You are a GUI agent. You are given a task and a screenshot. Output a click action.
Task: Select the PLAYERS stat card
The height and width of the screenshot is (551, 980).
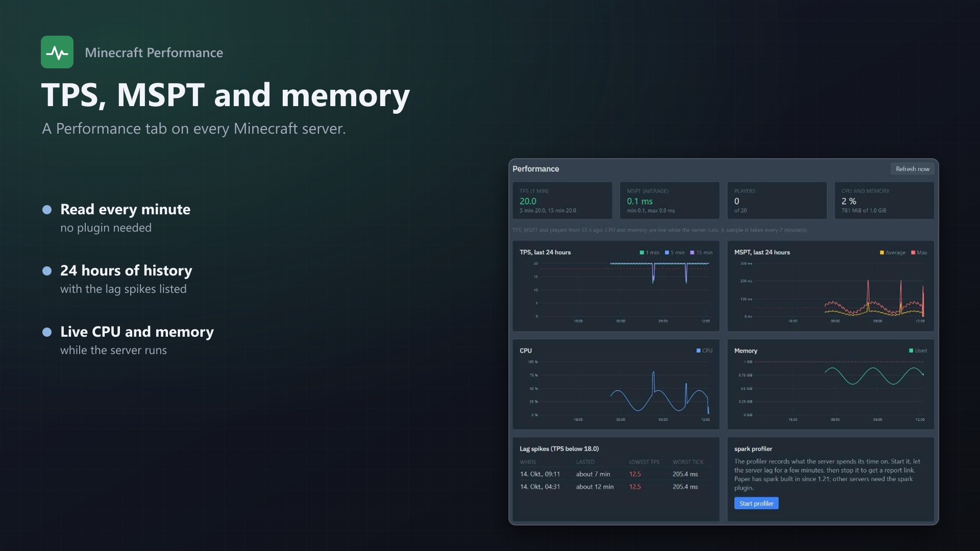pyautogui.click(x=777, y=201)
